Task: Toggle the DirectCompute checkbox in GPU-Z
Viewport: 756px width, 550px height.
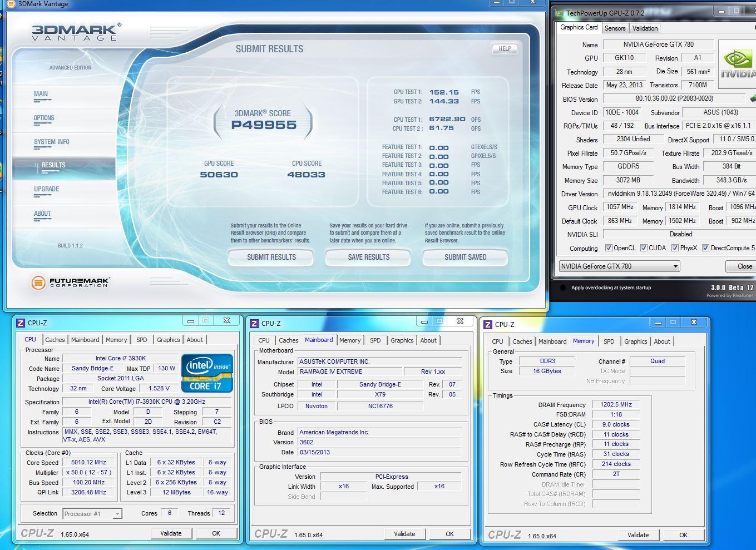Action: (x=705, y=248)
